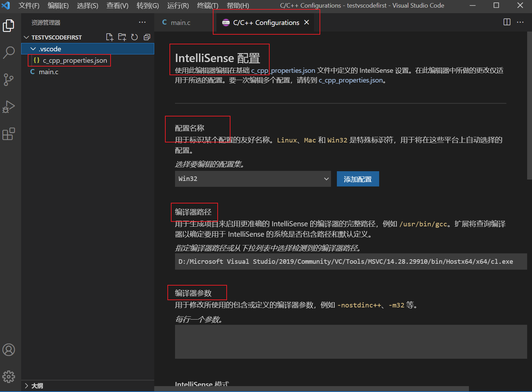
Task: Select the C/C++ Configurations tab
Action: click(266, 23)
